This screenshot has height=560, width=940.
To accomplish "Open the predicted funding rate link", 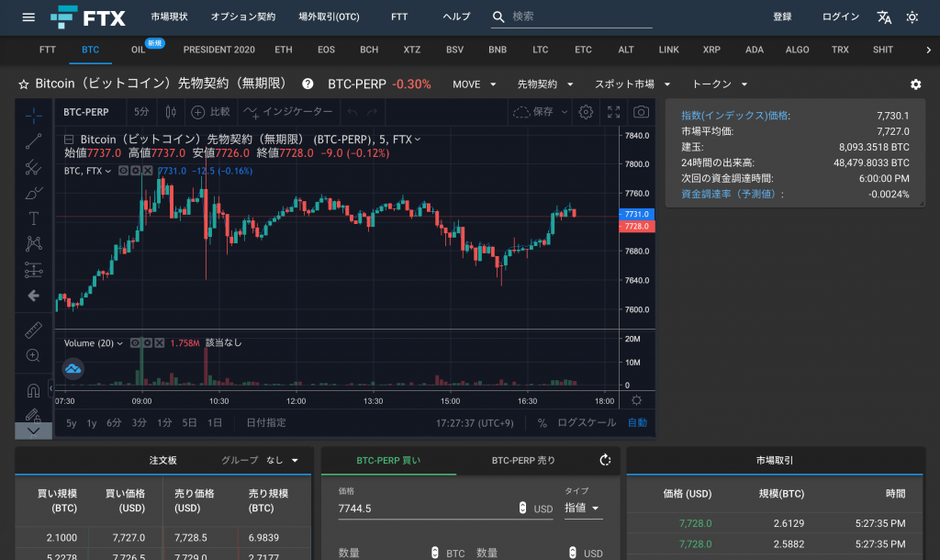I will [730, 195].
